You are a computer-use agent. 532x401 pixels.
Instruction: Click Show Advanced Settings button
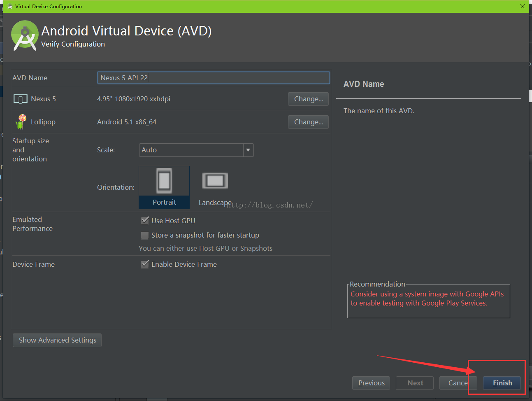57,340
